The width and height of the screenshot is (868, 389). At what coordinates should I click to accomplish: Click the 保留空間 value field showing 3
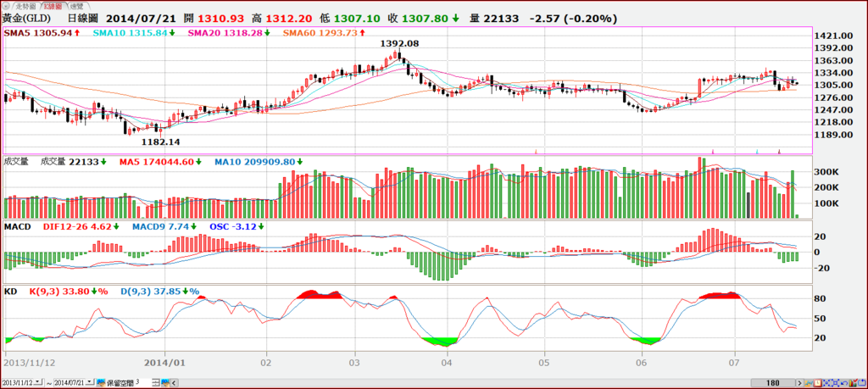pos(142,382)
